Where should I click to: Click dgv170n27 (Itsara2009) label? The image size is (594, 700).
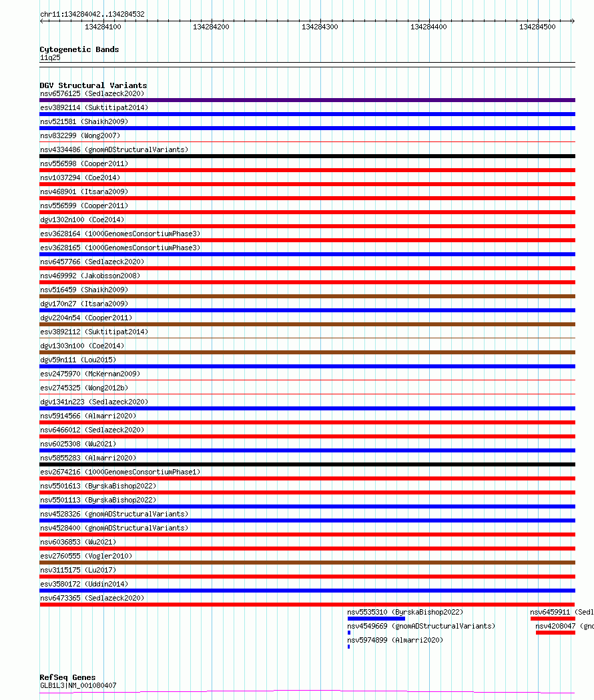84,304
